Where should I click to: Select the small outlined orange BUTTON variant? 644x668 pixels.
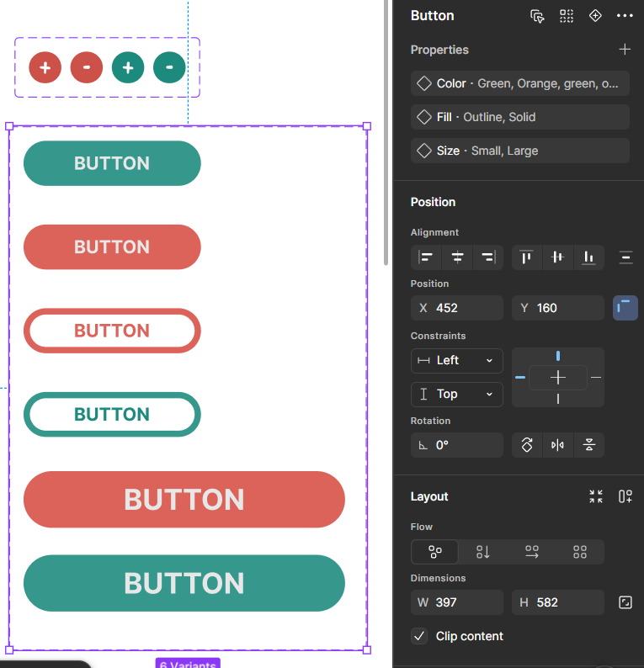coord(112,331)
